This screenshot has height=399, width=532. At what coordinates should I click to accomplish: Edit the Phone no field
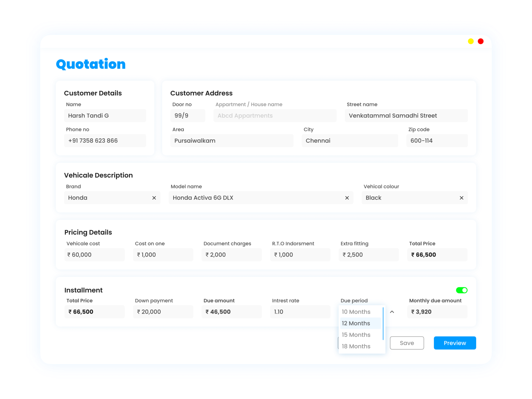pos(105,140)
